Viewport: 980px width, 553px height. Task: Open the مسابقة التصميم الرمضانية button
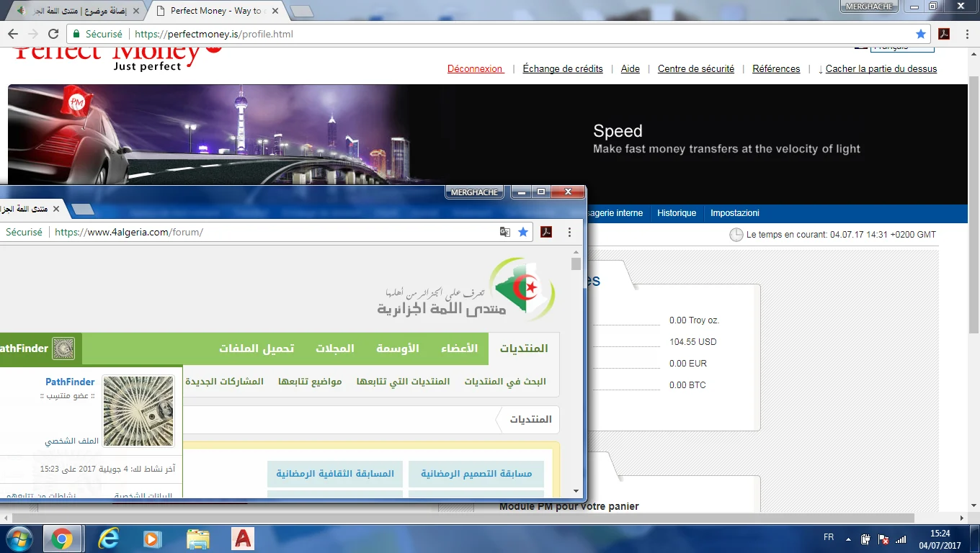tap(476, 474)
